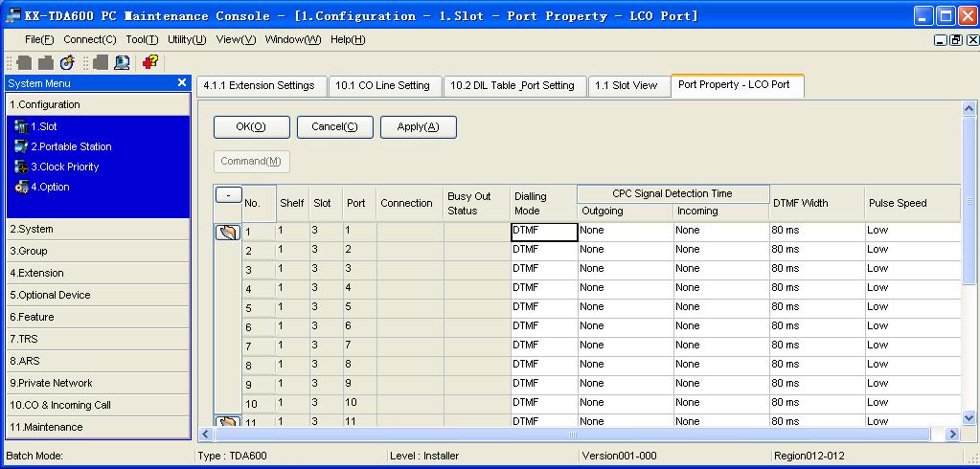
Task: Expand the 5.Optional Device section
Action: [x=98, y=295]
